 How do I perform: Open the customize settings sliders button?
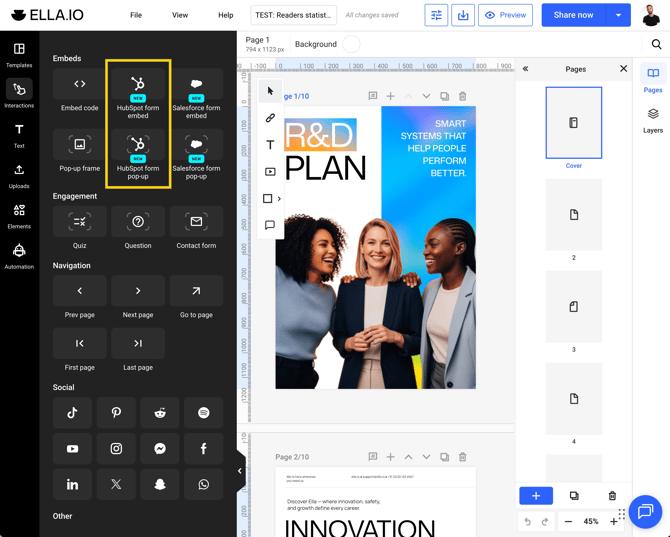tap(436, 15)
